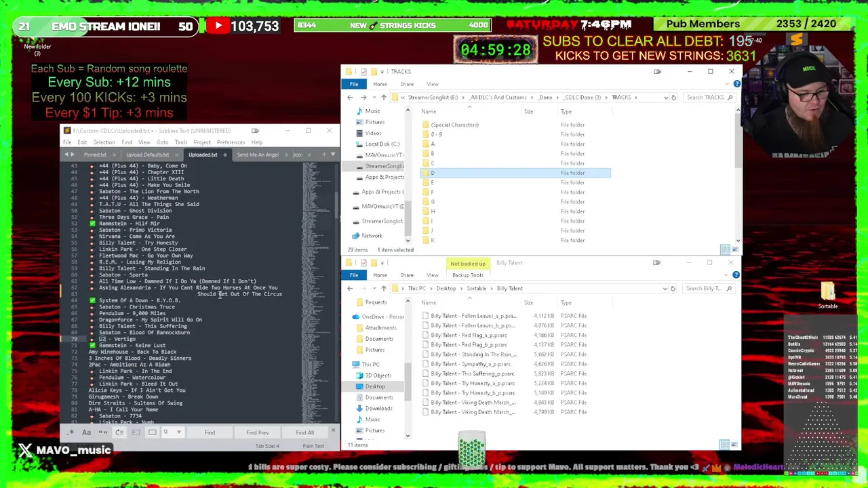The height and width of the screenshot is (488, 868).
Task: Select Music in TRACKS navigation pane
Action: (x=372, y=111)
